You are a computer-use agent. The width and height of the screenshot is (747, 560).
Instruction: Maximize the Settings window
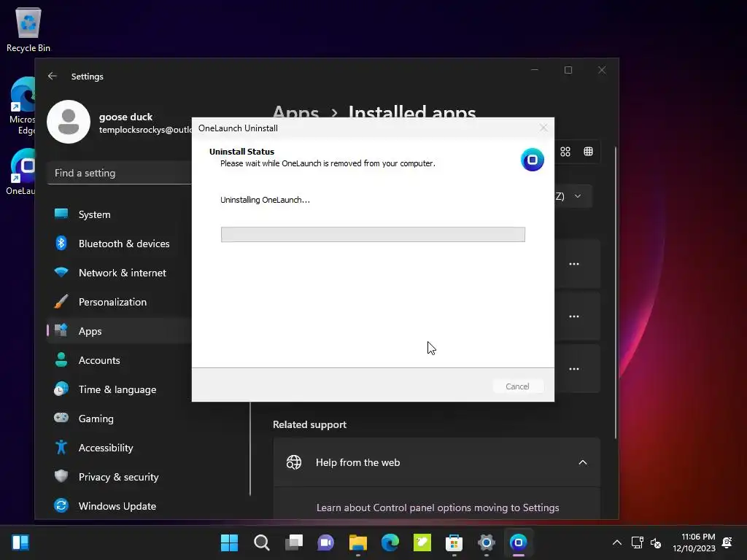(x=568, y=70)
